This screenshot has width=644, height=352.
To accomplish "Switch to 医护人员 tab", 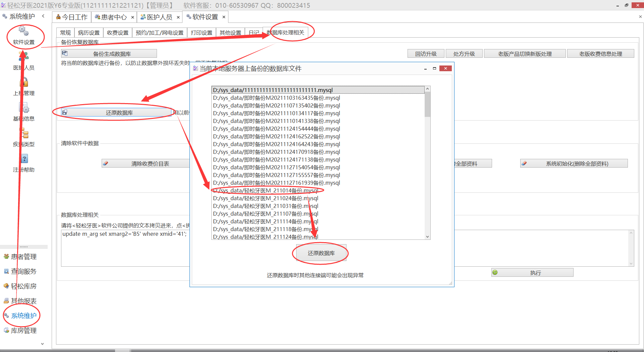I will pyautogui.click(x=157, y=17).
